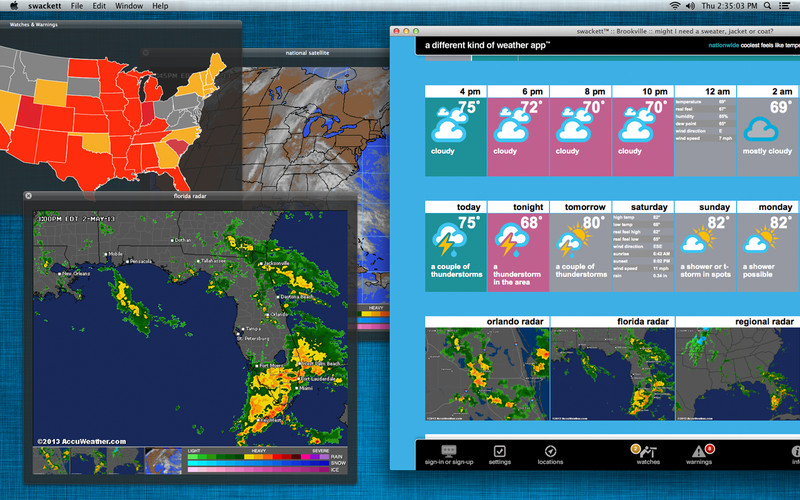Click the locations label

550,462
